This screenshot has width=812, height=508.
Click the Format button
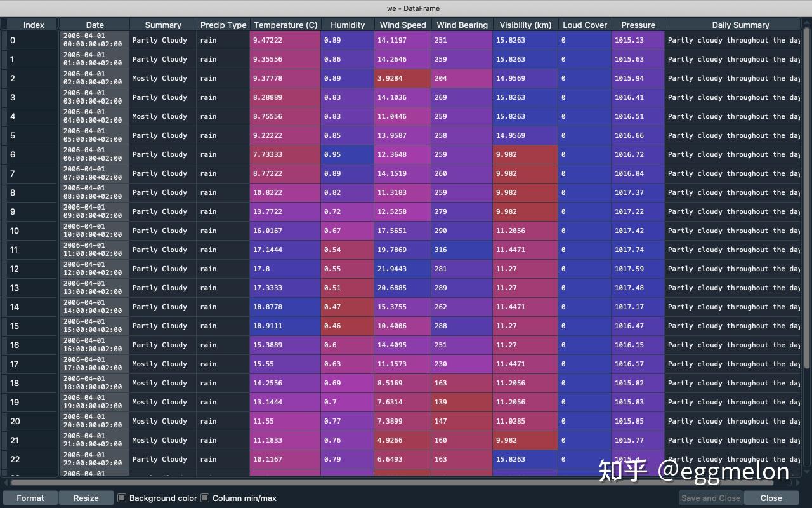[x=30, y=498]
